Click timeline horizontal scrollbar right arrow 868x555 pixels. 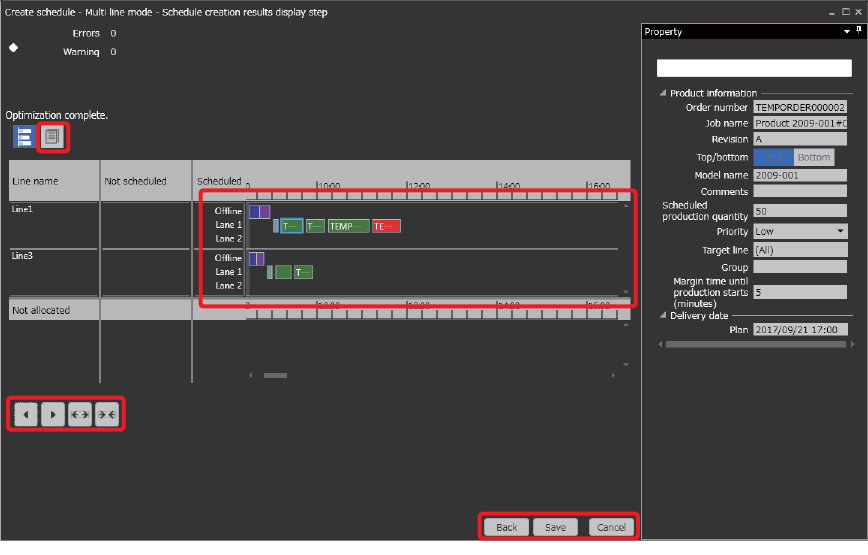pos(613,375)
